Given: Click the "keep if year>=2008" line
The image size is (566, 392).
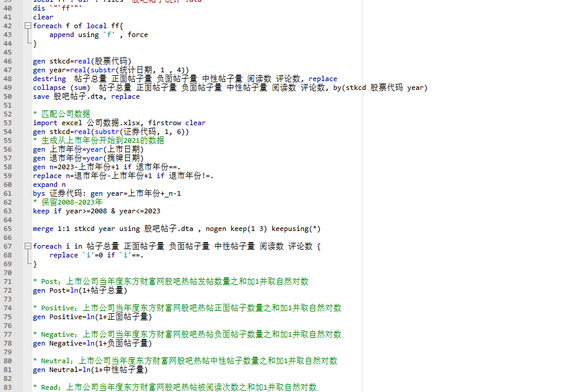Looking at the screenshot, I should [x=96, y=211].
